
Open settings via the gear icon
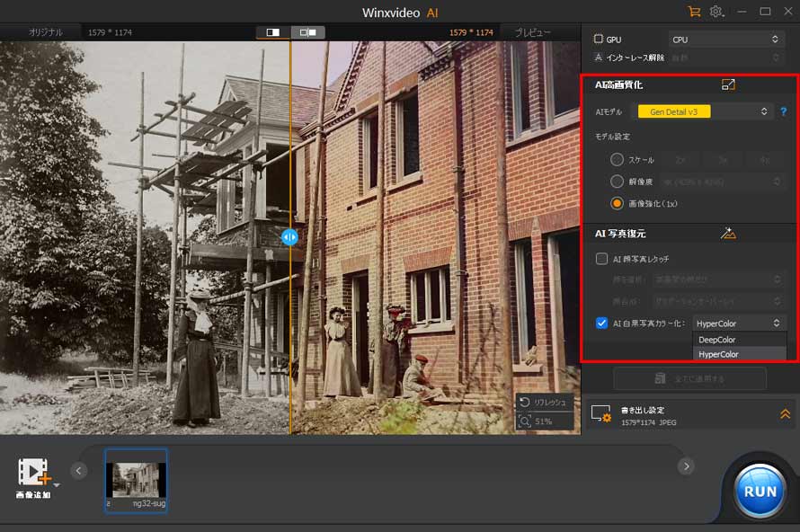[x=716, y=12]
